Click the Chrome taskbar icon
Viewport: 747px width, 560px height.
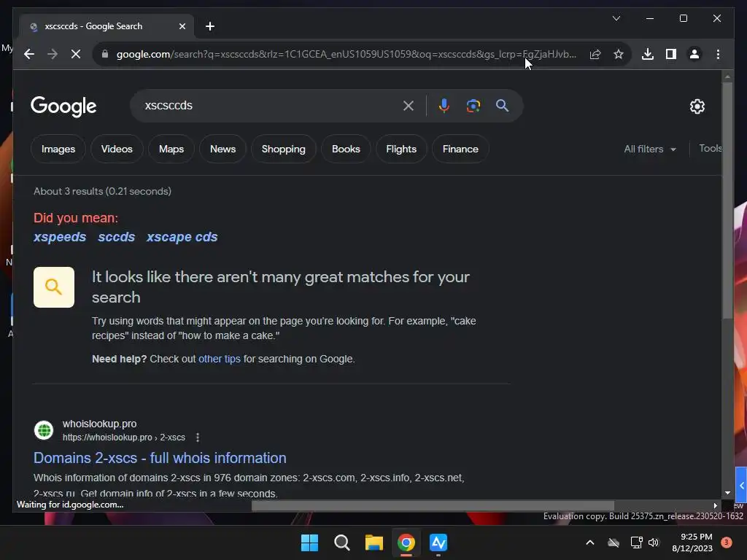tap(406, 542)
